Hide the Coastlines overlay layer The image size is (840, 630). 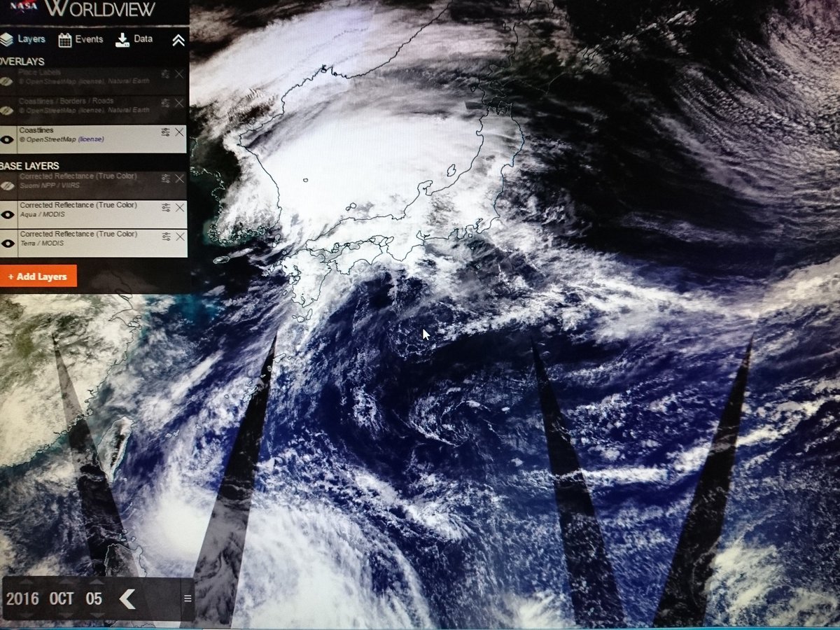click(8, 139)
